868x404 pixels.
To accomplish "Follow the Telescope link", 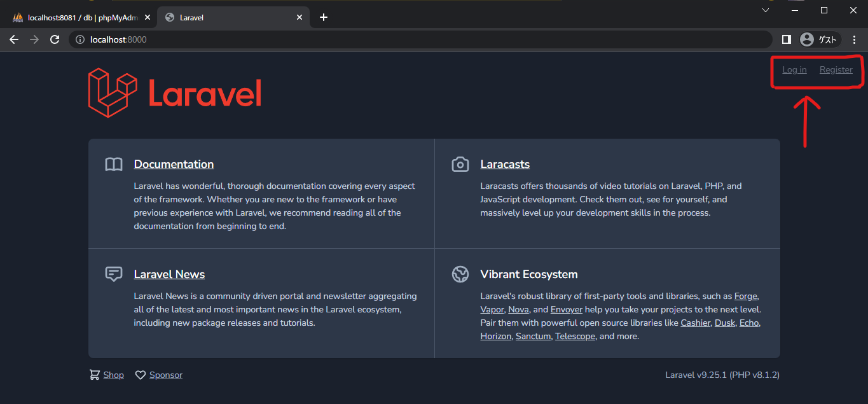I will coord(575,336).
